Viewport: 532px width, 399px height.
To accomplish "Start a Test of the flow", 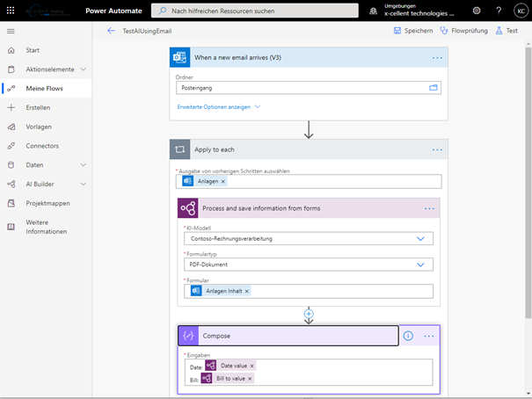I will tap(506, 31).
